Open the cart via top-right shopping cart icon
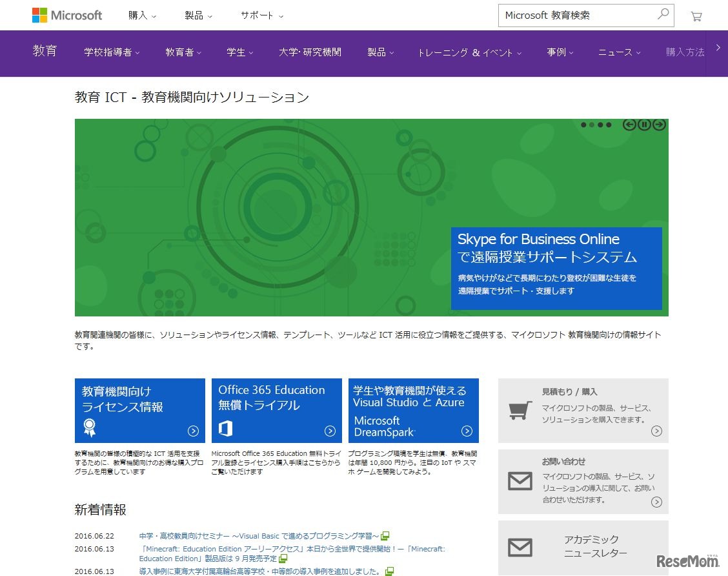728x576 pixels. pyautogui.click(x=696, y=16)
